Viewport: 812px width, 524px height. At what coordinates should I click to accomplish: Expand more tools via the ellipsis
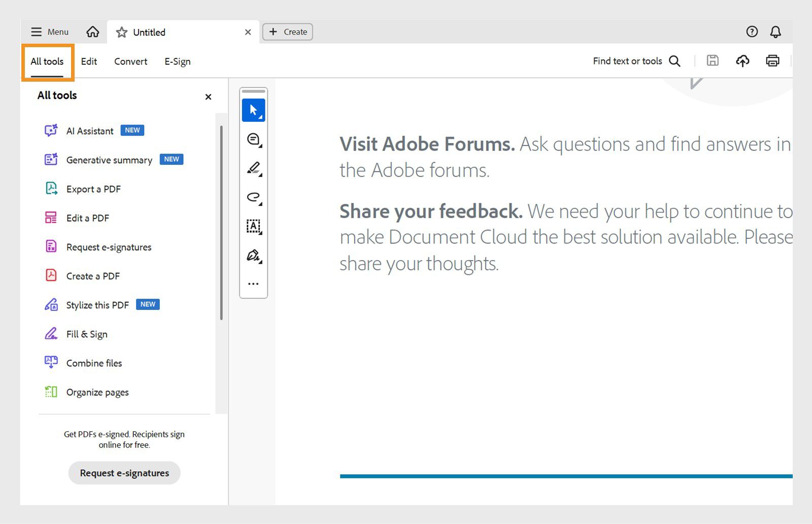click(x=253, y=283)
